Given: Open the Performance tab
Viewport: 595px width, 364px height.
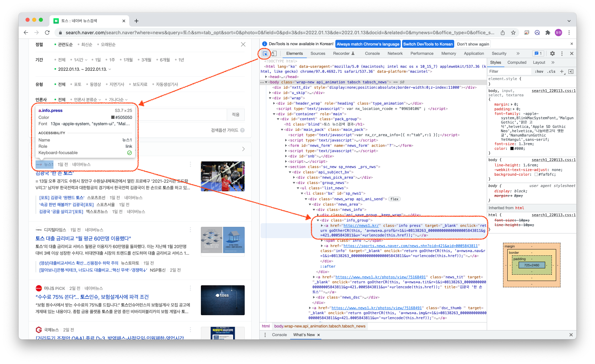Looking at the screenshot, I should click(422, 53).
